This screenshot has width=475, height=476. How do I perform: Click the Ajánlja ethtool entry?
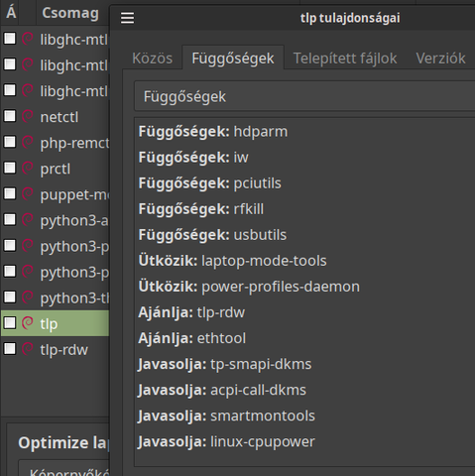pyautogui.click(x=192, y=338)
